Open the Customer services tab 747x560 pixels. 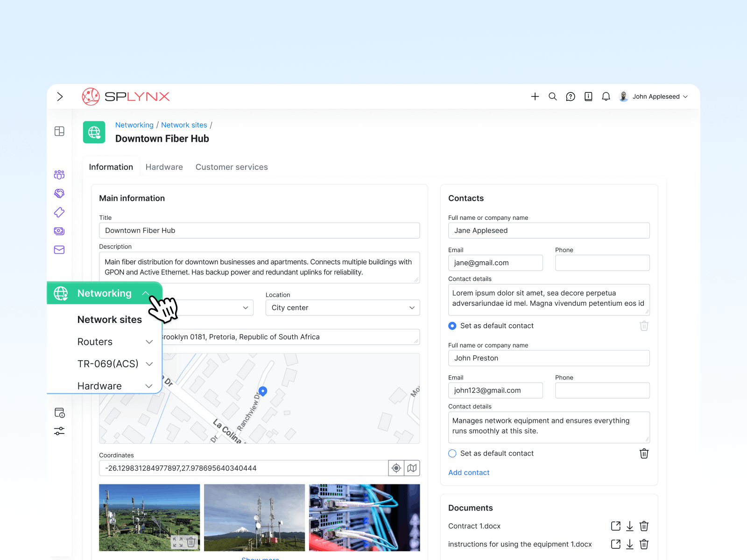[x=231, y=167]
